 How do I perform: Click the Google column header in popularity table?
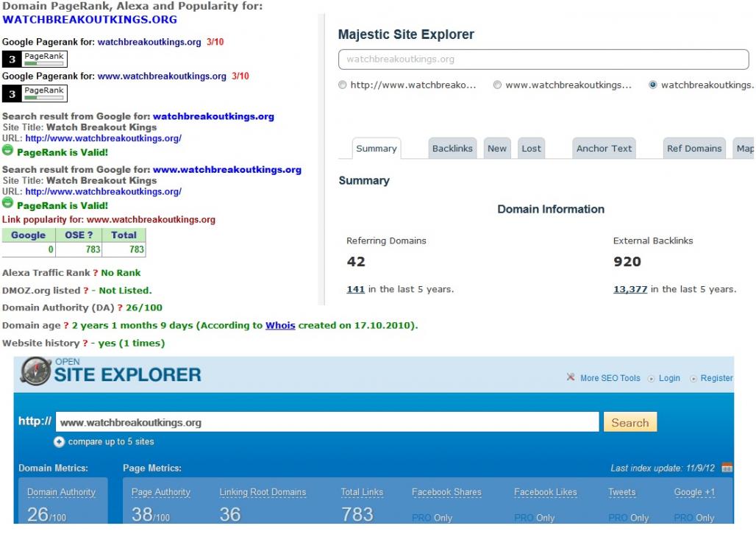[x=29, y=235]
